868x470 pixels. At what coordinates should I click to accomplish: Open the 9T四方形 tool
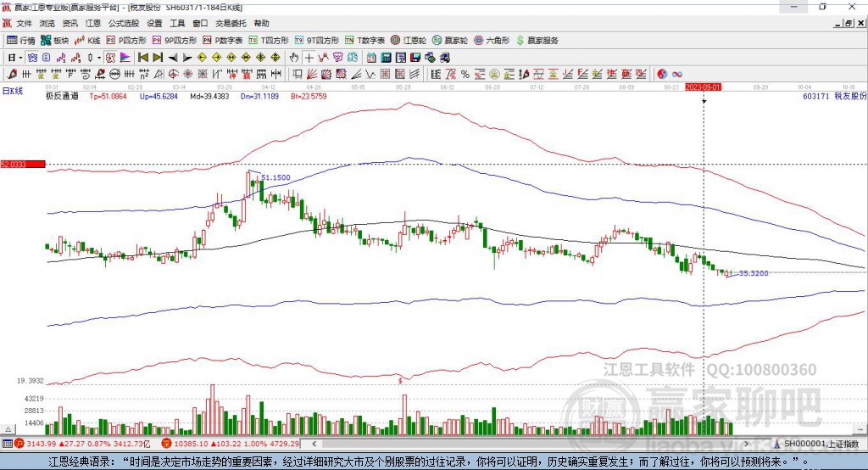pyautogui.click(x=317, y=41)
